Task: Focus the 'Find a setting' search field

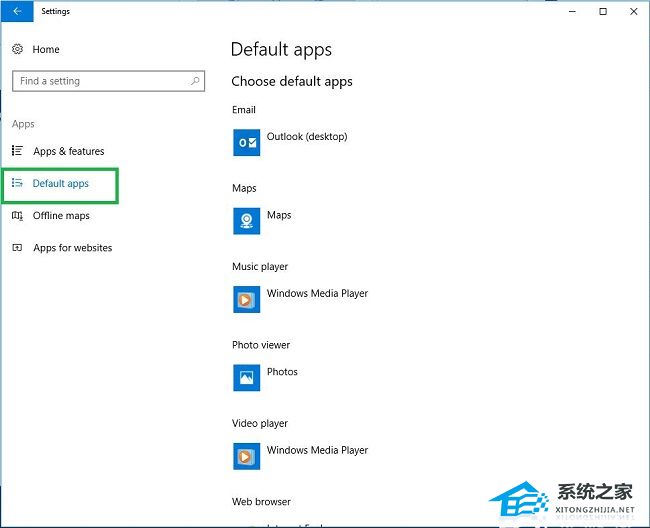Action: 100,81
